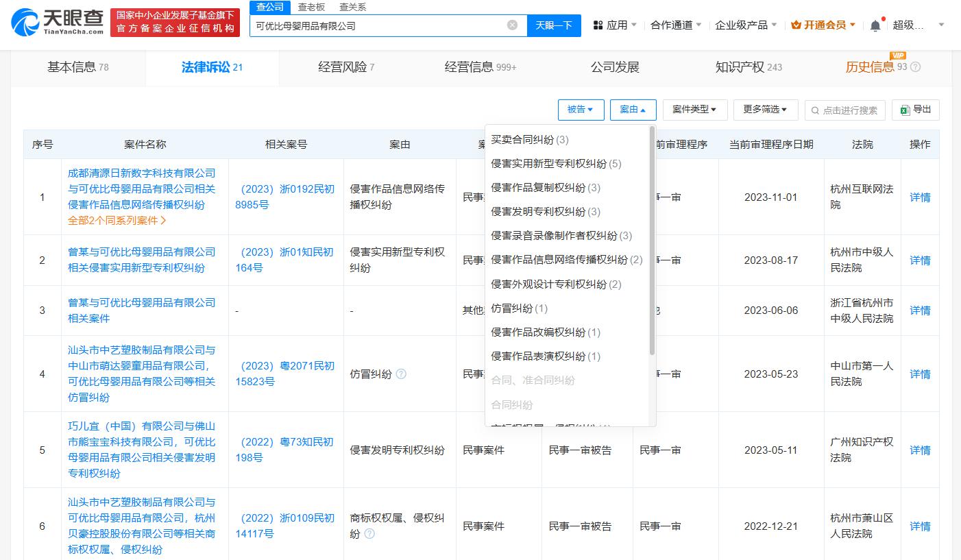
Task: Open the 基本信息 tab
Action: click(x=78, y=67)
